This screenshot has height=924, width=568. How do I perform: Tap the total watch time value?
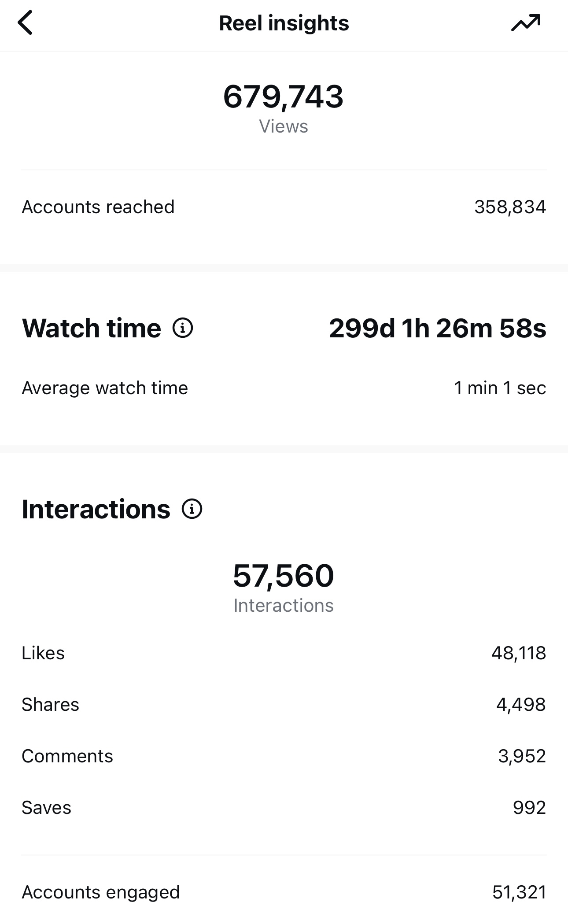pos(438,328)
